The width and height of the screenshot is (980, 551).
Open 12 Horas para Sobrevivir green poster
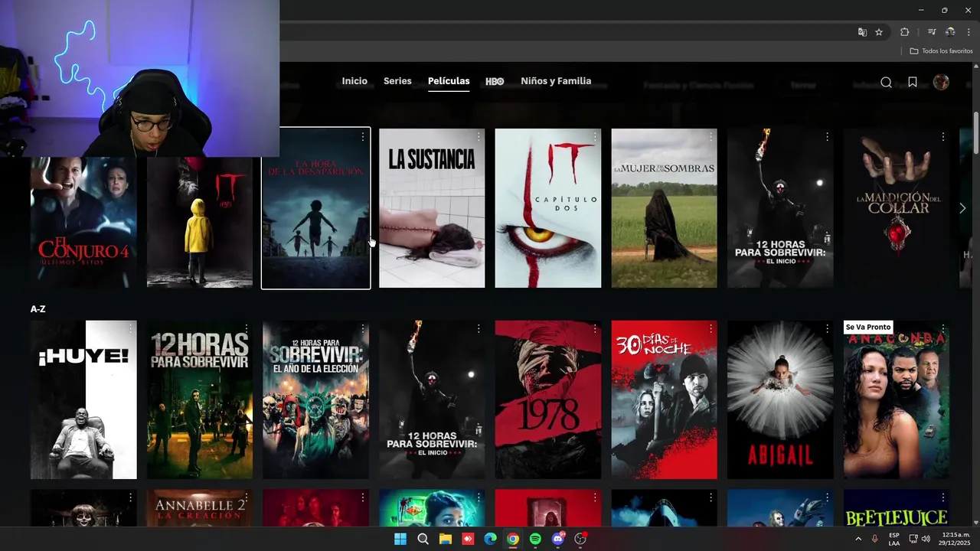[x=200, y=399]
